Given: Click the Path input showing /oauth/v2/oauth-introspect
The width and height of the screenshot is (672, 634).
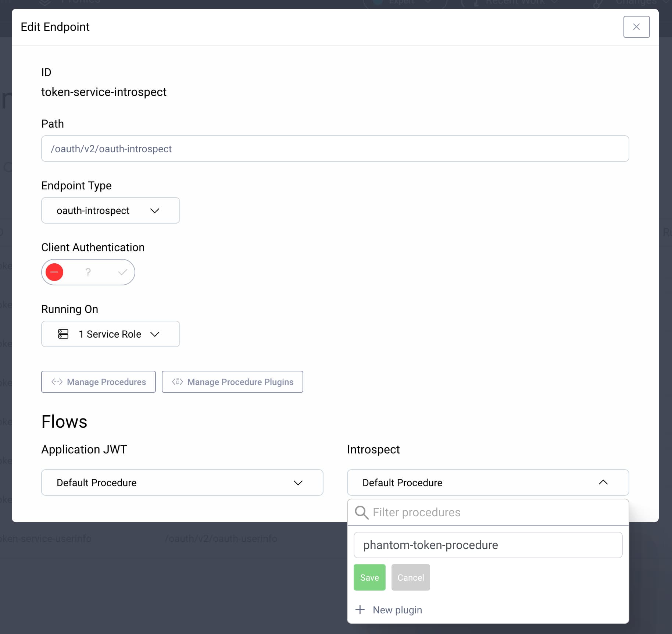Looking at the screenshot, I should (x=335, y=149).
